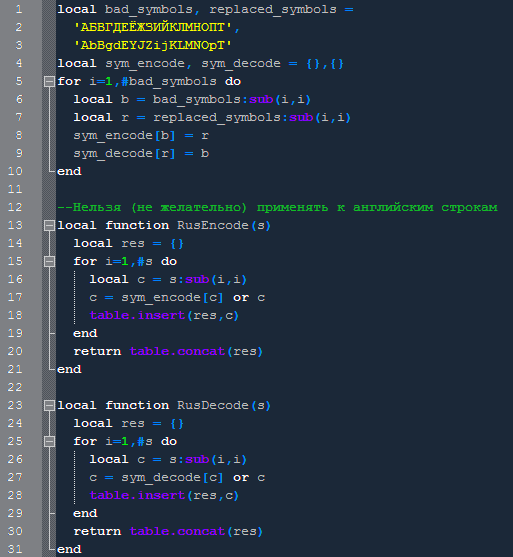Click bad_symbols:sub call on line 6
This screenshot has height=557, width=513.
[x=232, y=99]
